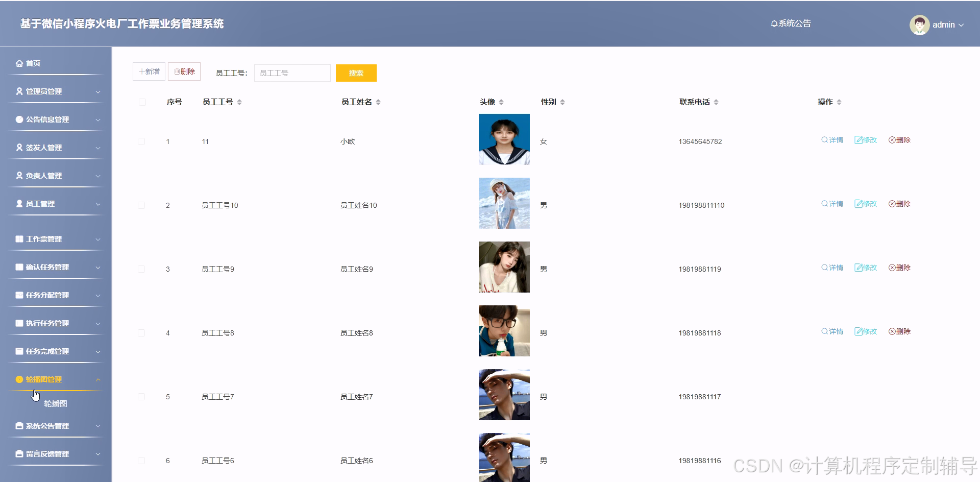Image resolution: width=980 pixels, height=482 pixels.
Task: Open 详情 for 员工姓名8
Action: click(x=832, y=331)
